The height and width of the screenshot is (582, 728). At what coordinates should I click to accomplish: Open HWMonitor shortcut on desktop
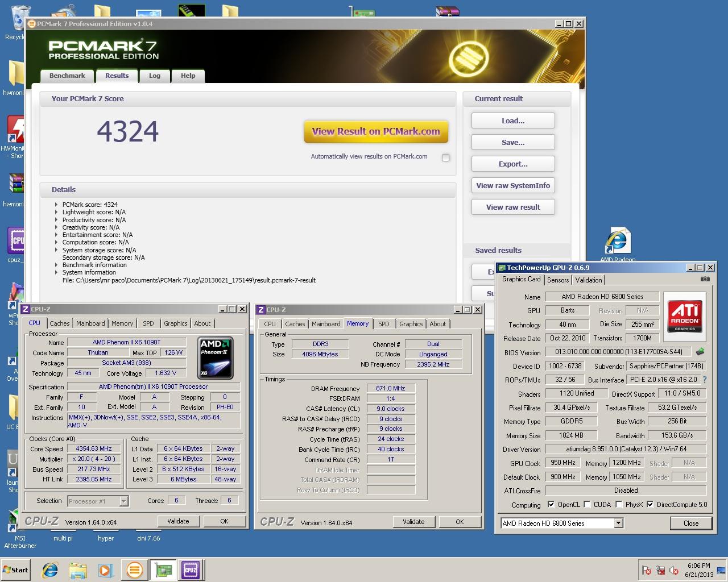(x=15, y=138)
